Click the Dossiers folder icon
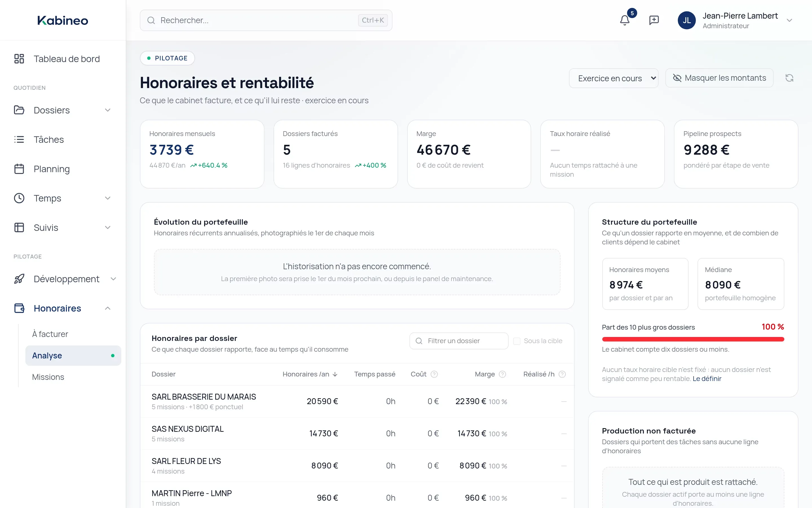Image resolution: width=812 pixels, height=508 pixels. tap(19, 110)
